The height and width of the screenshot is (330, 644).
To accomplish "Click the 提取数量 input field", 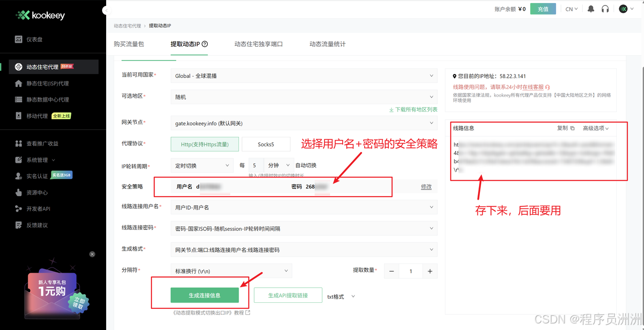I will [x=411, y=271].
